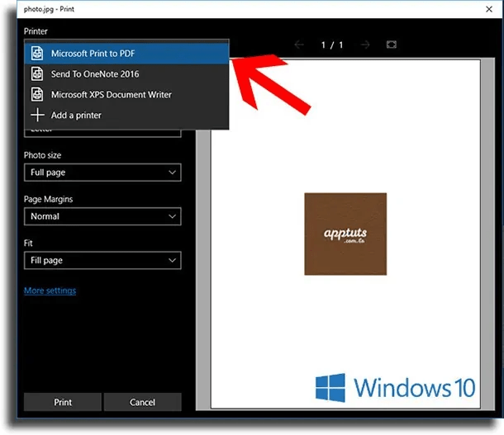Click the Printer label text

click(36, 31)
